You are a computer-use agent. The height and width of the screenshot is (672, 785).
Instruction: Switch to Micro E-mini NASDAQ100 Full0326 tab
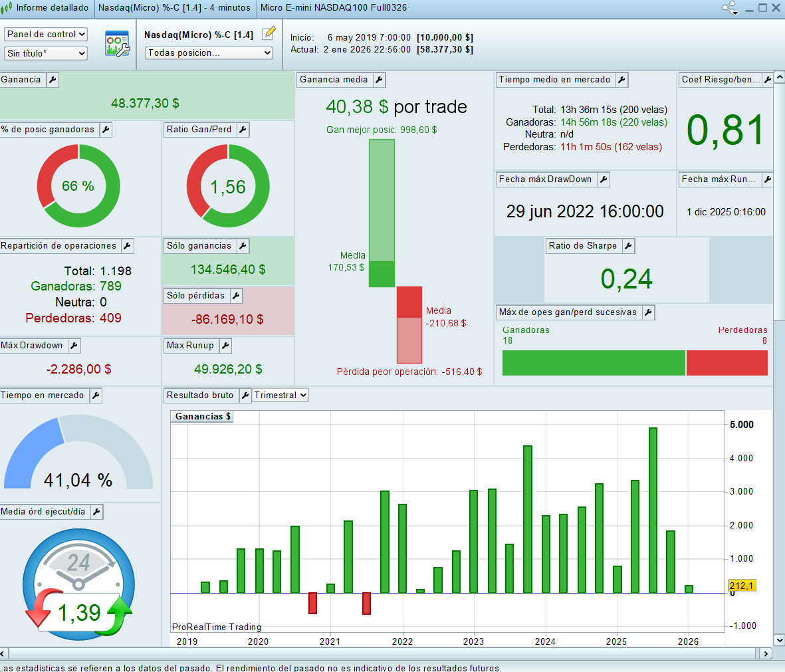(333, 8)
